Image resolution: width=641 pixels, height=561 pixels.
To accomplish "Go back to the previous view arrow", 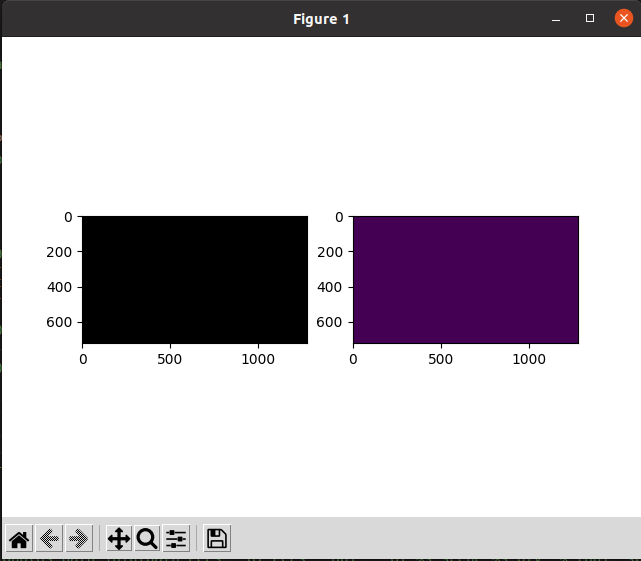I will [49, 539].
